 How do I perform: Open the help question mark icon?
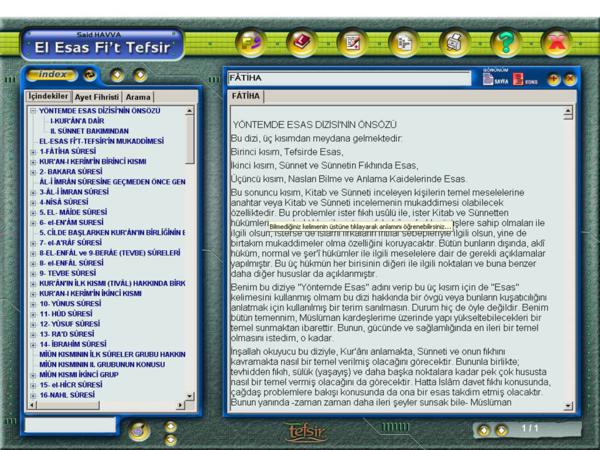click(506, 43)
